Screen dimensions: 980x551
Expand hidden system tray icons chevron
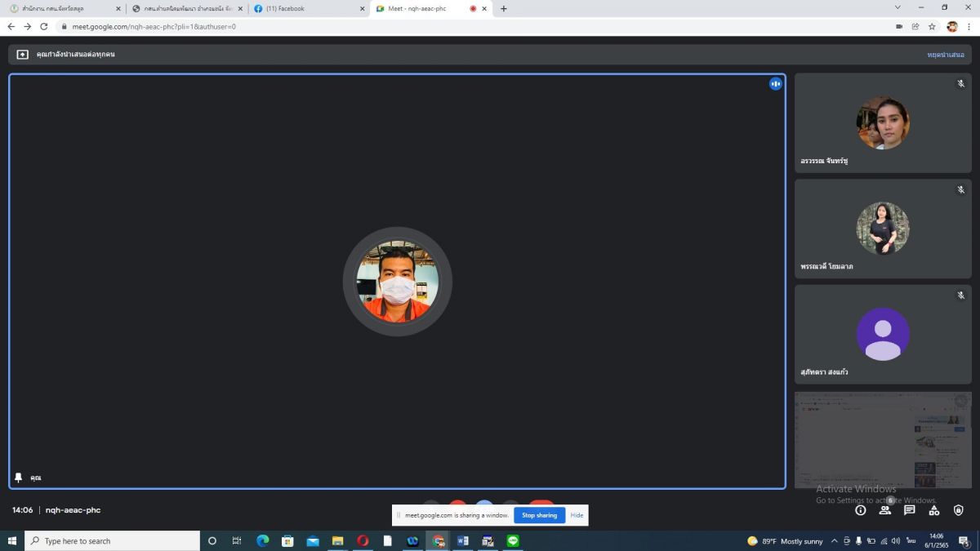[834, 540]
